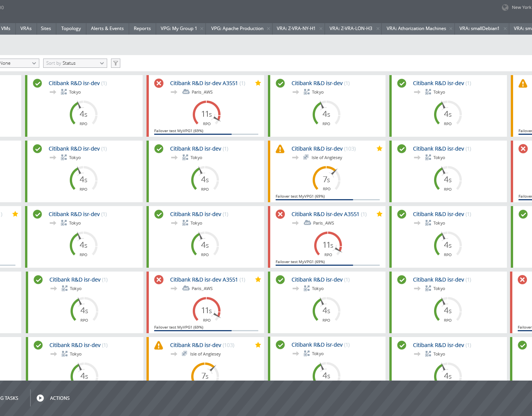Select the Reports tab
The width and height of the screenshot is (532, 416).
tap(142, 29)
